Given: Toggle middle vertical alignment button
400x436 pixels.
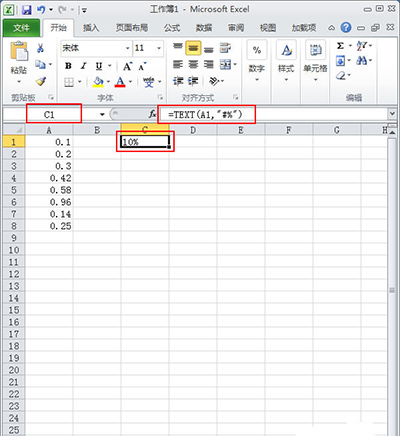Looking at the screenshot, I should pos(193,48).
